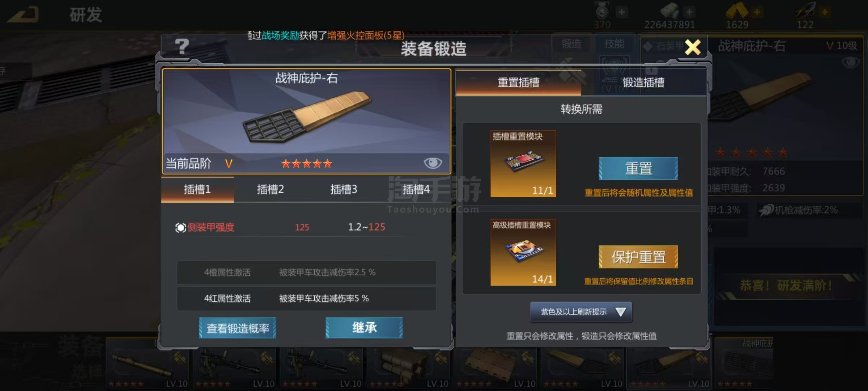868x391 pixels.
Task: Click the 插槽重置模块 item icon
Action: [x=523, y=164]
